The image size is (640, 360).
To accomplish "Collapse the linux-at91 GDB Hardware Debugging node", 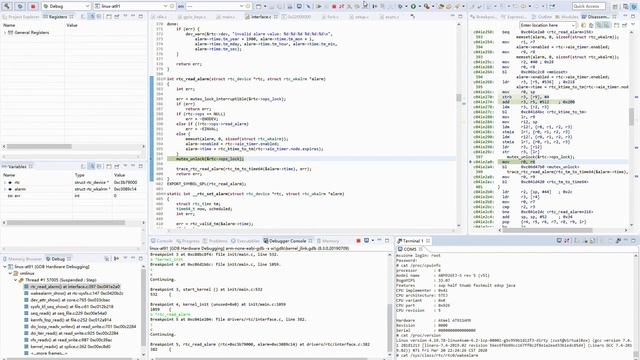I will point(5,267).
